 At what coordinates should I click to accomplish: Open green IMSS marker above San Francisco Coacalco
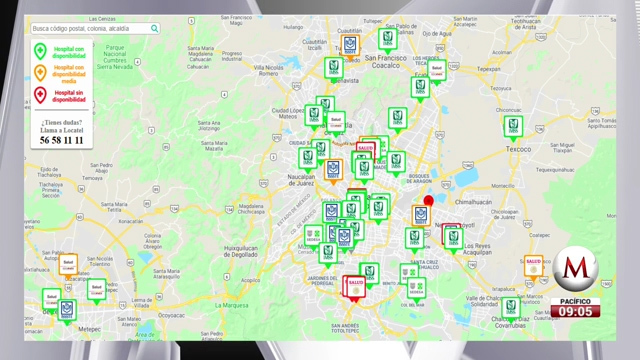(387, 40)
